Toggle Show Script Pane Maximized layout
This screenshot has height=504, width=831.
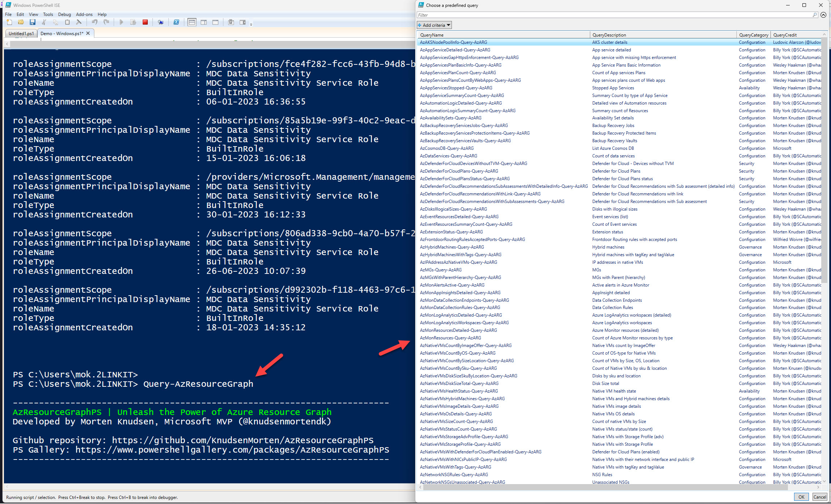click(x=215, y=22)
